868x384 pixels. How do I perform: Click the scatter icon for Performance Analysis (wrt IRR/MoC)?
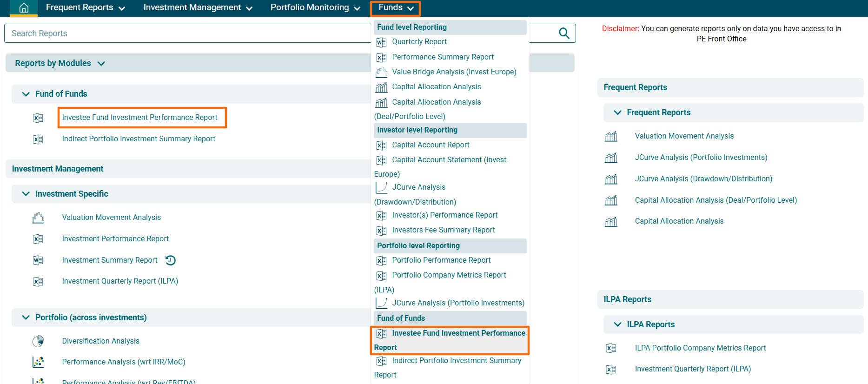[x=38, y=362]
